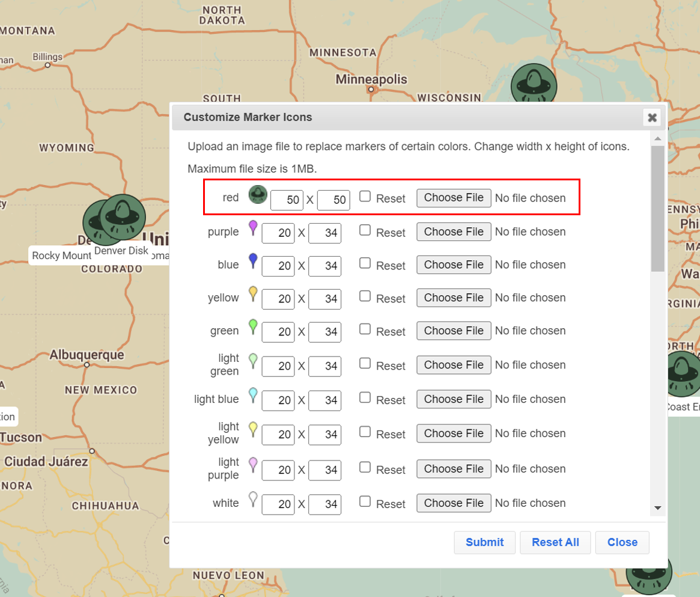Check the Reset box for blue markers
700x597 pixels.
tap(365, 263)
